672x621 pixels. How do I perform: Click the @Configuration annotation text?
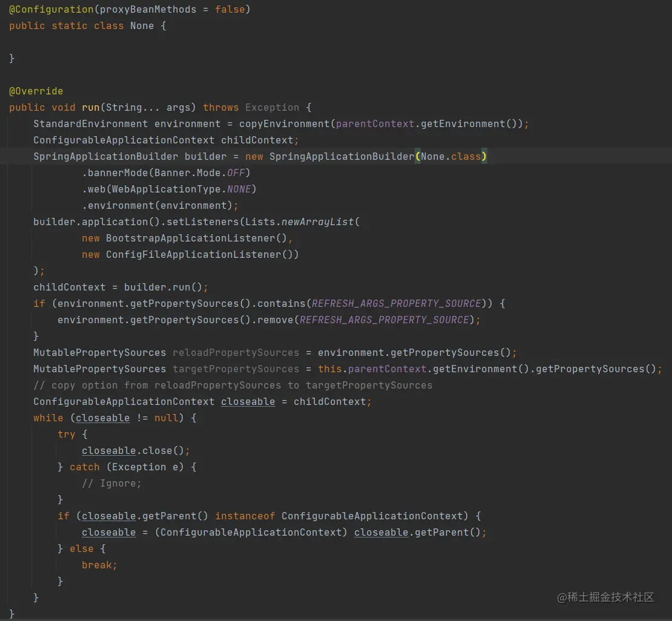(x=51, y=10)
